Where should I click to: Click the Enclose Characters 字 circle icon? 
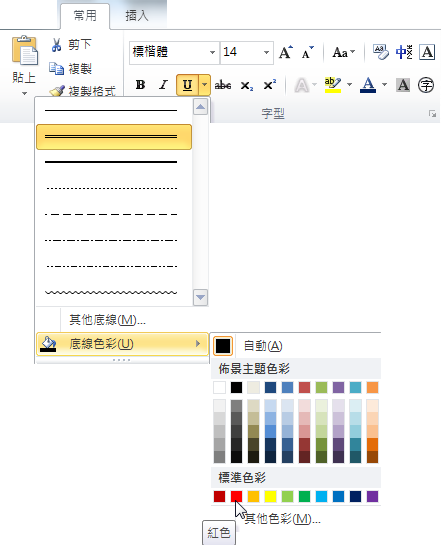pos(426,85)
